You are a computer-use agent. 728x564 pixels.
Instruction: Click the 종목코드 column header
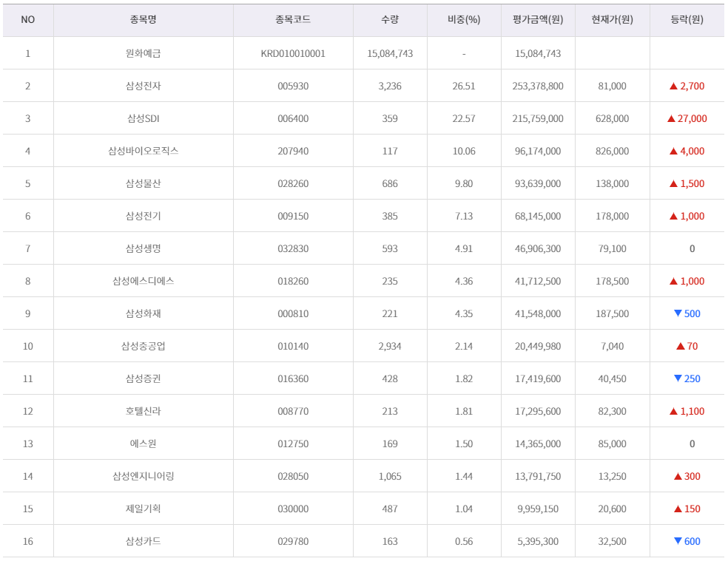tap(293, 19)
